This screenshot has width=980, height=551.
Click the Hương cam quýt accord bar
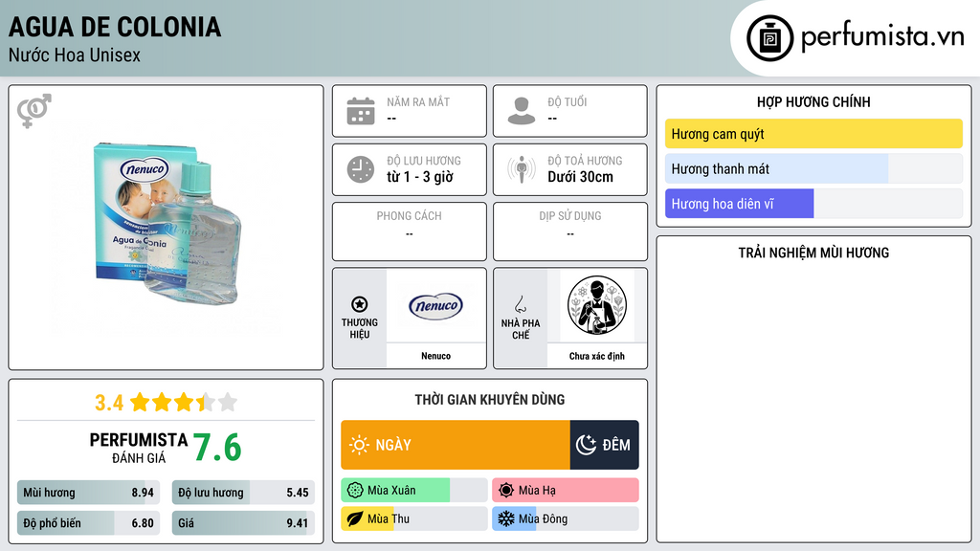pyautogui.click(x=813, y=134)
